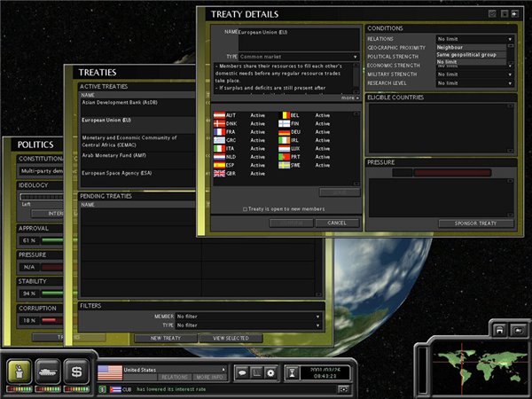This screenshot has width=532, height=399.
Task: Open the gear options icon
Action: click(x=270, y=373)
